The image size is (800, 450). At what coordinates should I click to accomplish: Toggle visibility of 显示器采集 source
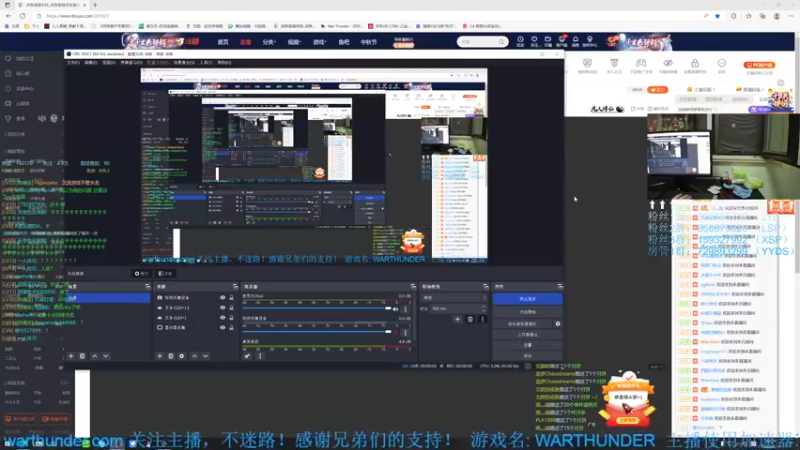click(x=222, y=328)
